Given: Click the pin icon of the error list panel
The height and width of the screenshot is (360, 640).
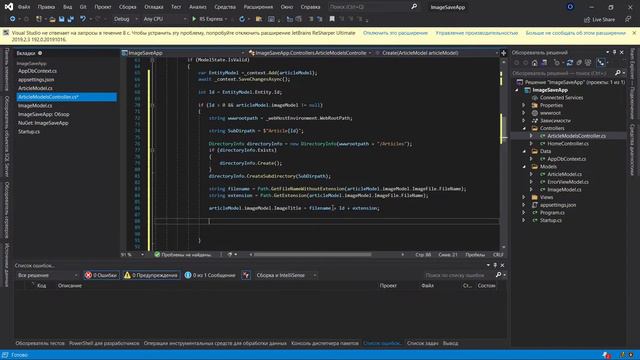Looking at the screenshot, I should coord(495,265).
